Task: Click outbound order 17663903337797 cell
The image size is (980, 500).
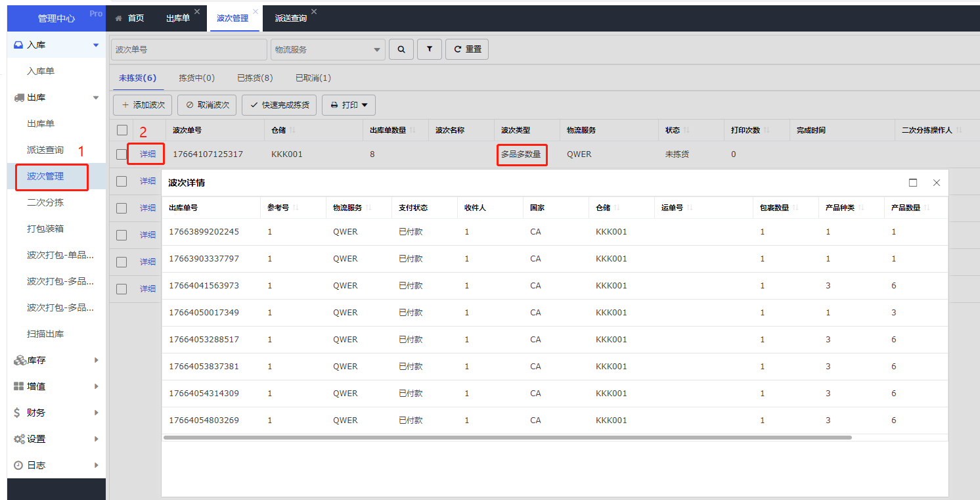Action: [204, 259]
